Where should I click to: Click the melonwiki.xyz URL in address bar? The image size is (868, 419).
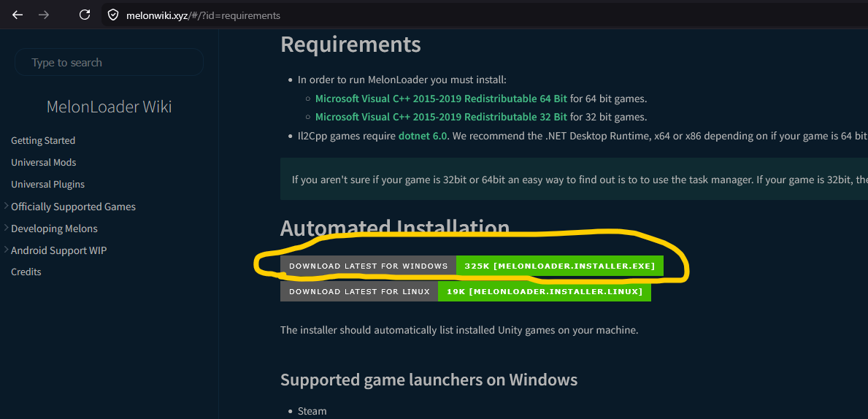coord(203,15)
